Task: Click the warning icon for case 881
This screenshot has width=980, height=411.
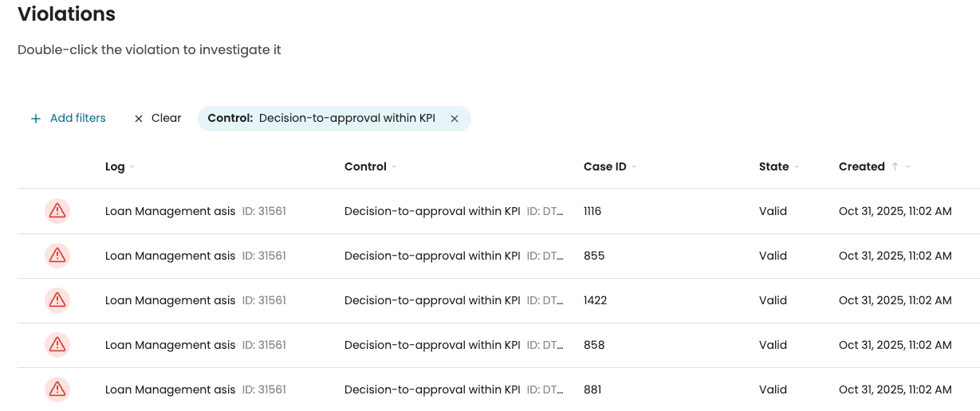Action: (x=57, y=389)
